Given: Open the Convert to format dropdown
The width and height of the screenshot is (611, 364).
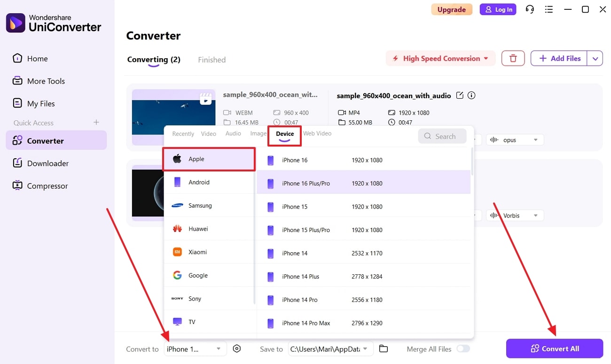Looking at the screenshot, I should (x=195, y=349).
